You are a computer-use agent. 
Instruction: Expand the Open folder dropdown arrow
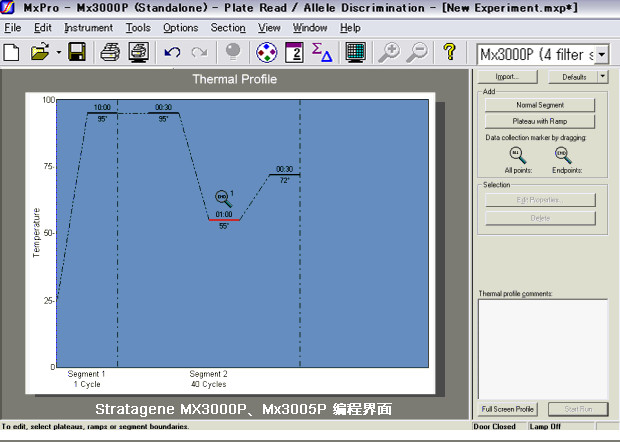(x=59, y=51)
